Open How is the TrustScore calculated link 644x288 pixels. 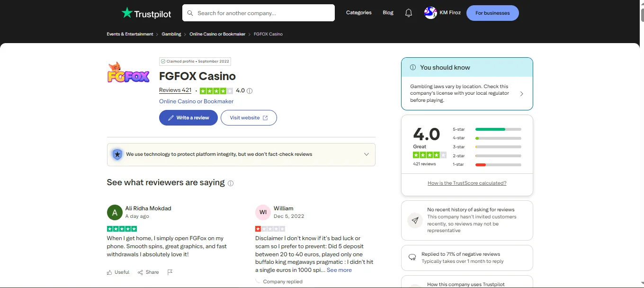(x=467, y=183)
